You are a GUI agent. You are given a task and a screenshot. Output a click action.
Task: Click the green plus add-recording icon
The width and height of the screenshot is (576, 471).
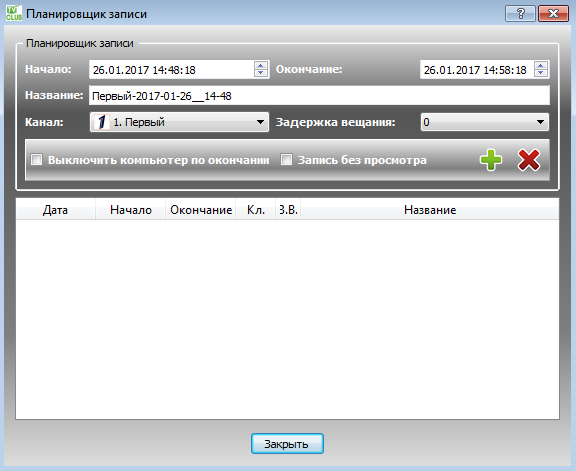[491, 160]
